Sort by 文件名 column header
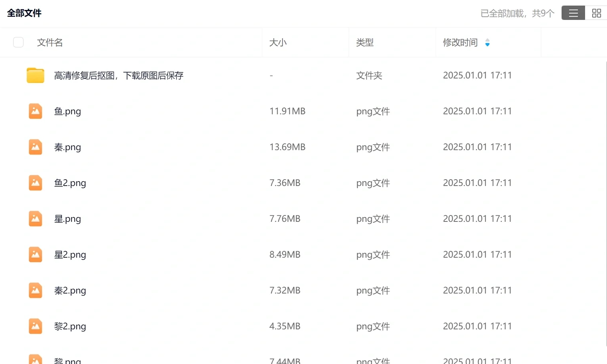The image size is (607, 364). (x=50, y=42)
